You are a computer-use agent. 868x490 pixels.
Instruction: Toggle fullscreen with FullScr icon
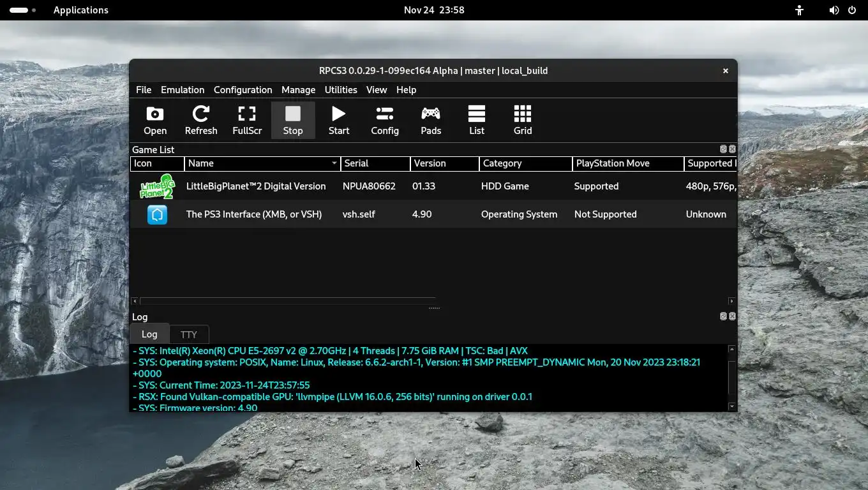coord(247,120)
